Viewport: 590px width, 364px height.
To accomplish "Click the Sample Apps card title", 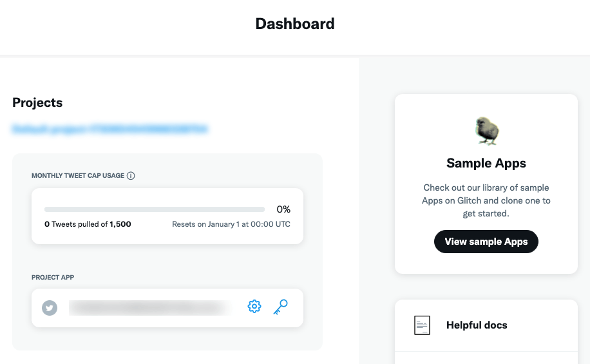I will pos(486,163).
